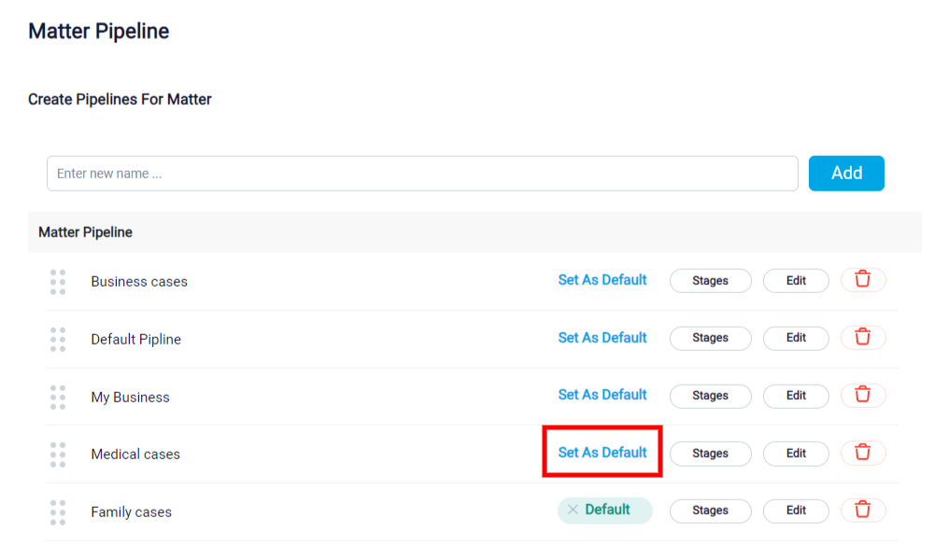Click drag handle beside Medical cases

pos(58,455)
